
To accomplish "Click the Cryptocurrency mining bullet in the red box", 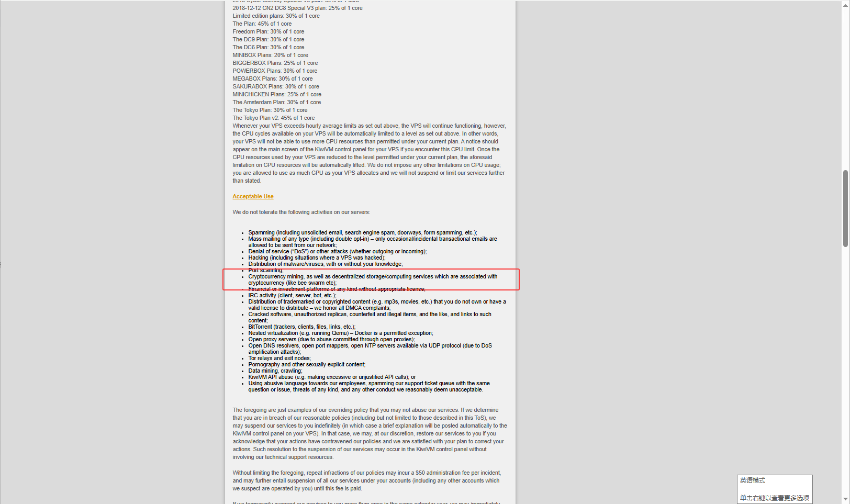I will point(373,279).
